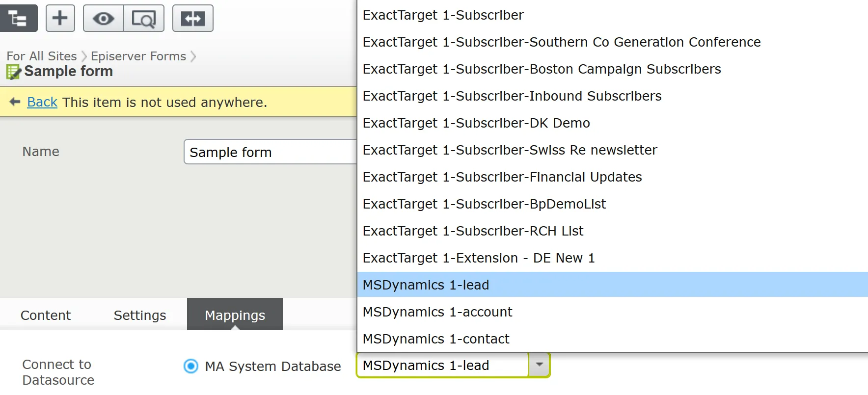
Task: Open the magnifier view settings icon
Action: [144, 18]
